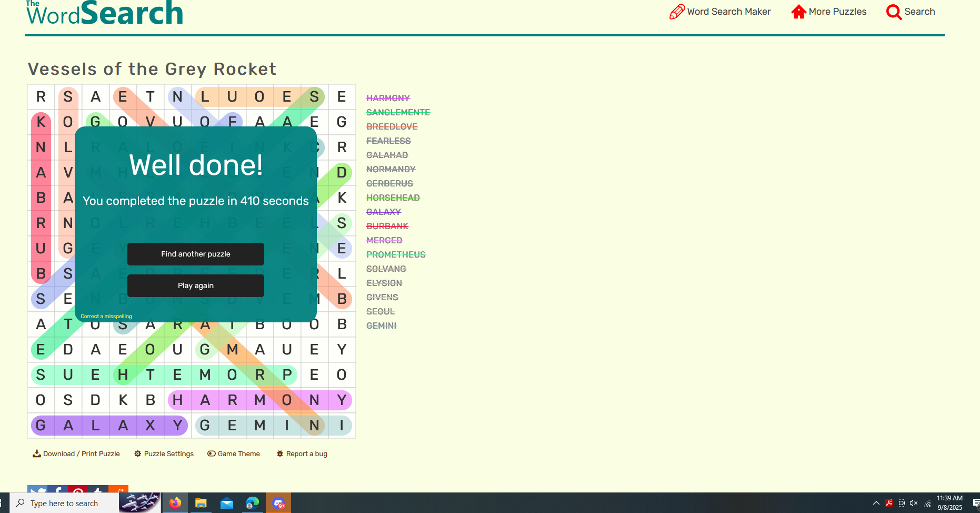This screenshot has width=980, height=513.
Task: Launch the Mail app from the taskbar
Action: coord(227,503)
